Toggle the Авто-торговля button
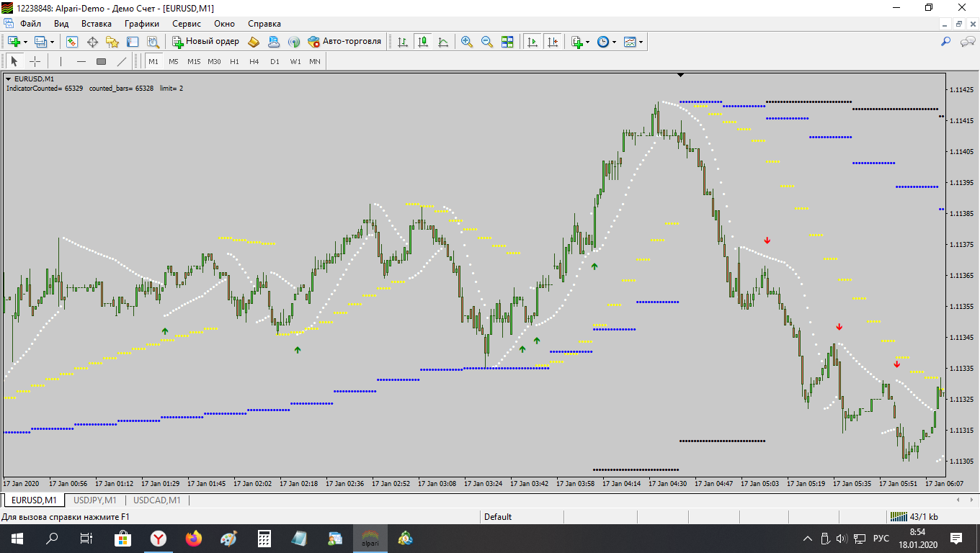This screenshot has height=553, width=980. (x=344, y=42)
